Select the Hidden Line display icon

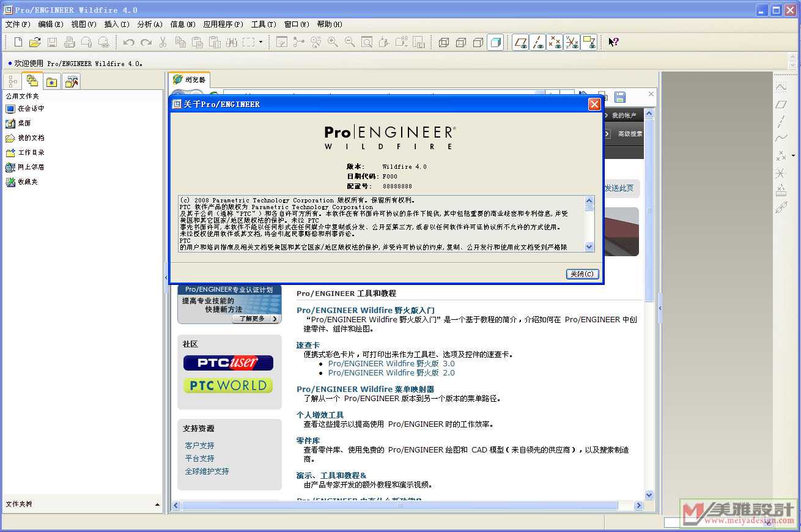click(461, 42)
